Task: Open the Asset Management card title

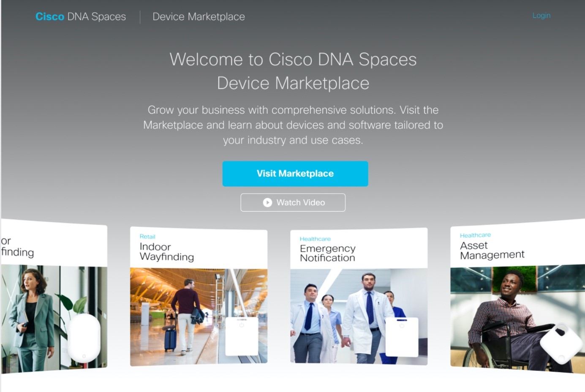Action: 492,250
